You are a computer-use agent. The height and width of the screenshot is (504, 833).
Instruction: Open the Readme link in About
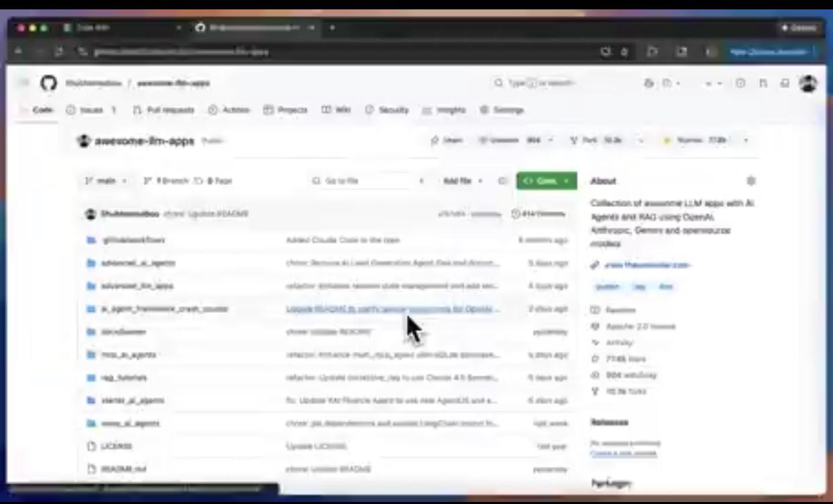(x=620, y=310)
